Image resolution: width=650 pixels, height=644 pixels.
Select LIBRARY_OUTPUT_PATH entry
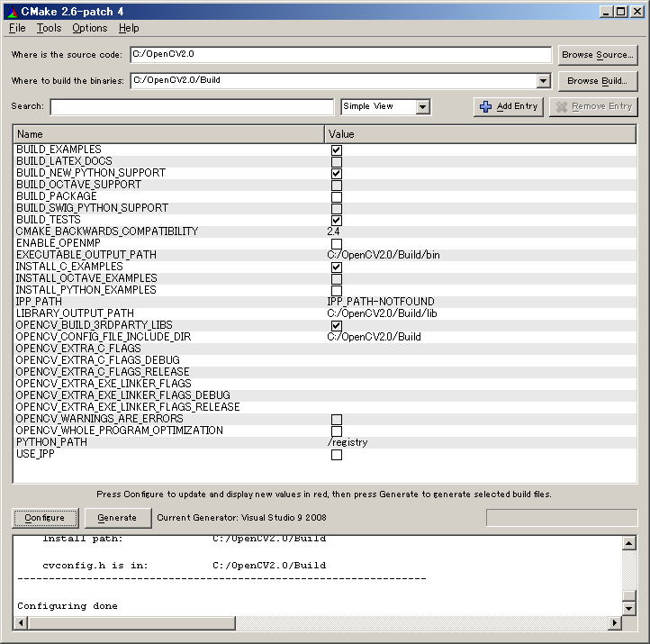(75, 313)
